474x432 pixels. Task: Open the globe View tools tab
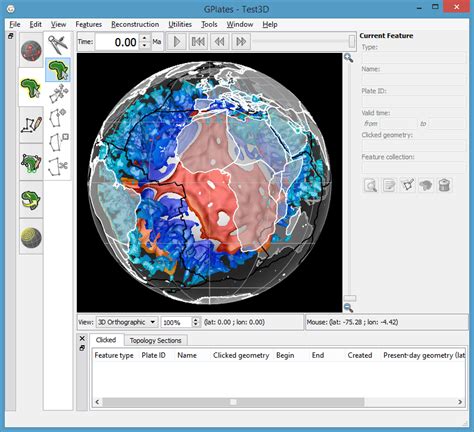pyautogui.click(x=31, y=51)
